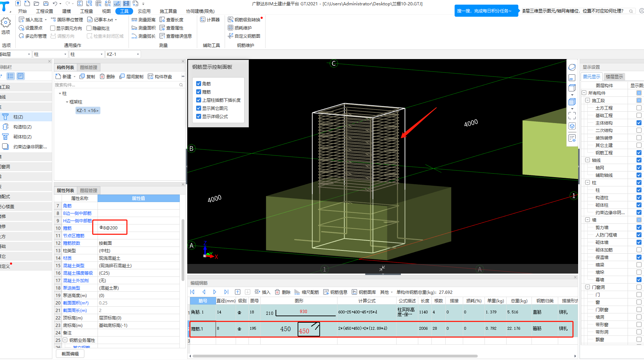This screenshot has height=360, width=644.
Task: Click 插入 in rebar editor toolbar
Action: (263, 292)
